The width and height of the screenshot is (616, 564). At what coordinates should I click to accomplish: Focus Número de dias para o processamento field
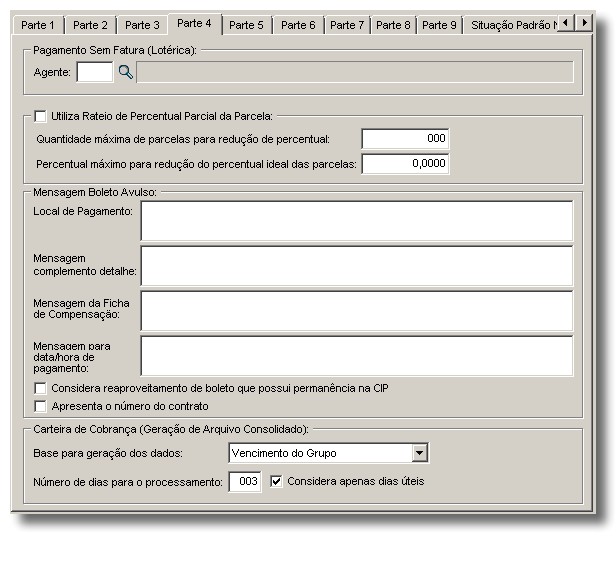click(245, 482)
